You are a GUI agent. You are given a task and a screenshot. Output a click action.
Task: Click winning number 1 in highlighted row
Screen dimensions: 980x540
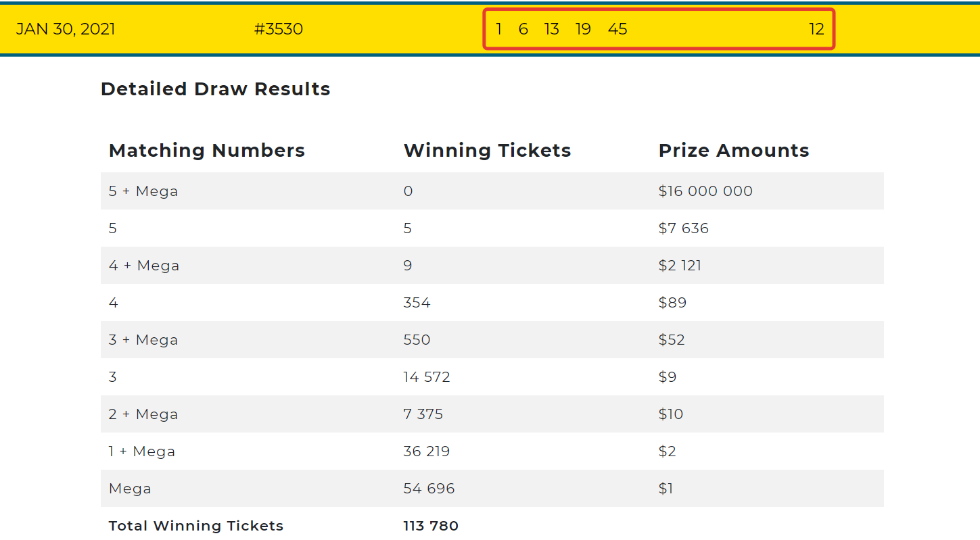coord(498,29)
